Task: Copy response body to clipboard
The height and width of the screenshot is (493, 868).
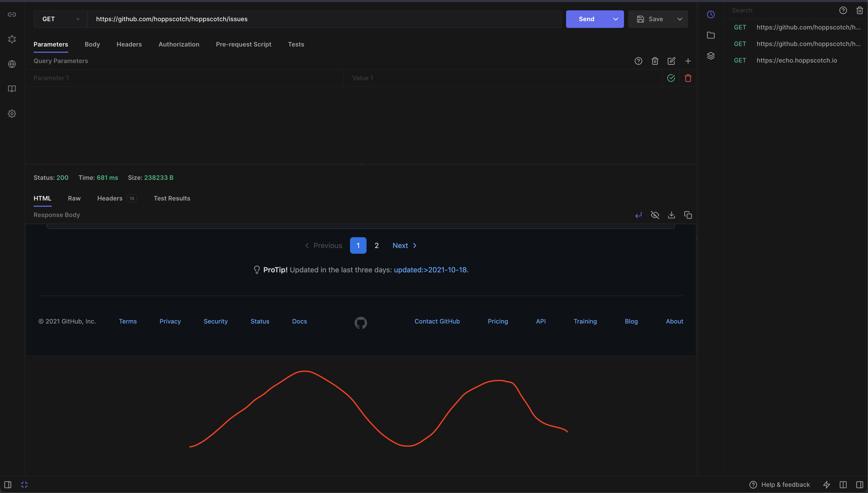Action: pyautogui.click(x=688, y=215)
